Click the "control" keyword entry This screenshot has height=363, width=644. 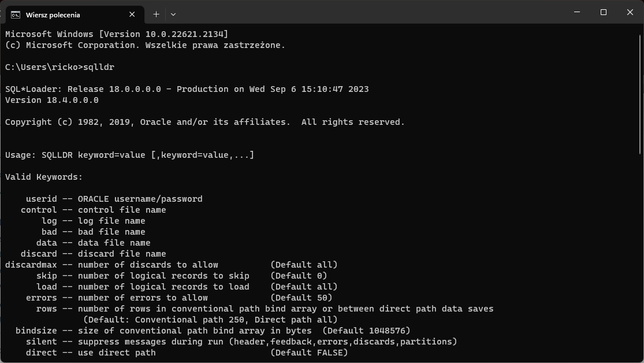click(x=39, y=210)
